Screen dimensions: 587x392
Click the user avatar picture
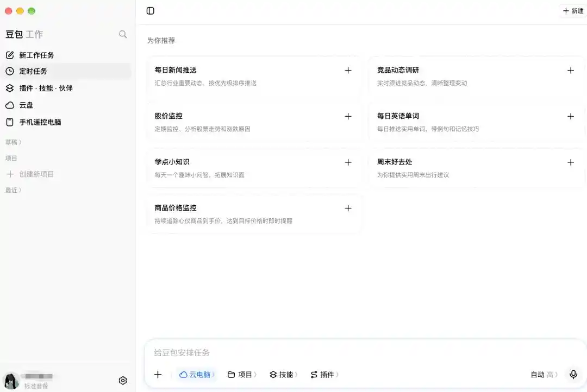tap(11, 381)
